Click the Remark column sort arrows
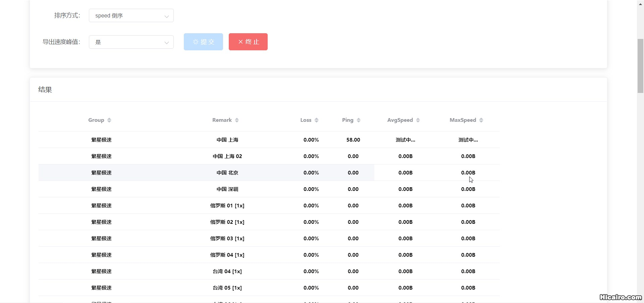Viewport: 644px width, 303px height. [237, 120]
